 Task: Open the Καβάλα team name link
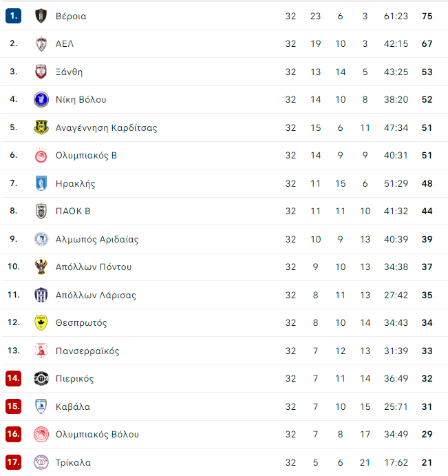[x=73, y=407]
